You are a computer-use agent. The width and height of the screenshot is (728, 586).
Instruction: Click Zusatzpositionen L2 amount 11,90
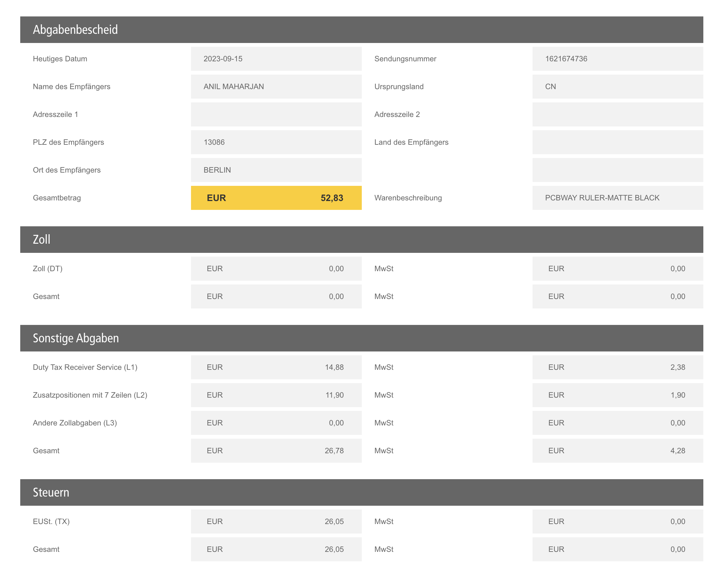click(276, 395)
